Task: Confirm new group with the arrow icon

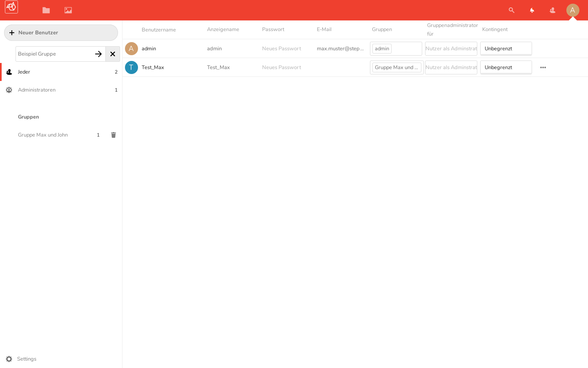Action: [x=98, y=54]
